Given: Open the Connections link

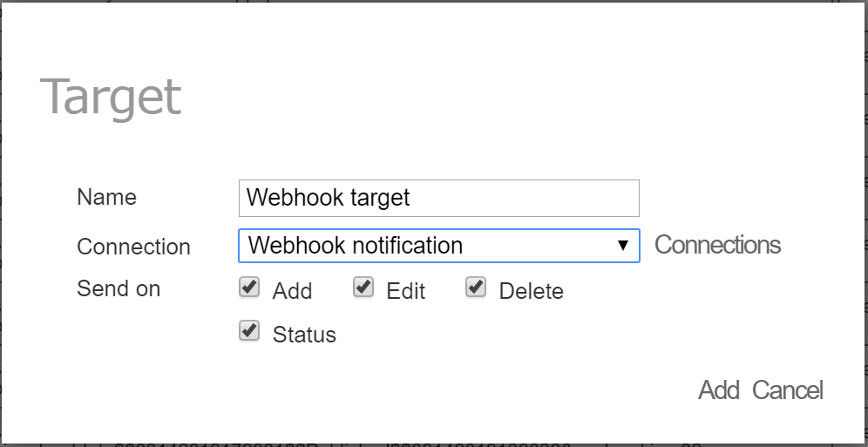Looking at the screenshot, I should [717, 245].
